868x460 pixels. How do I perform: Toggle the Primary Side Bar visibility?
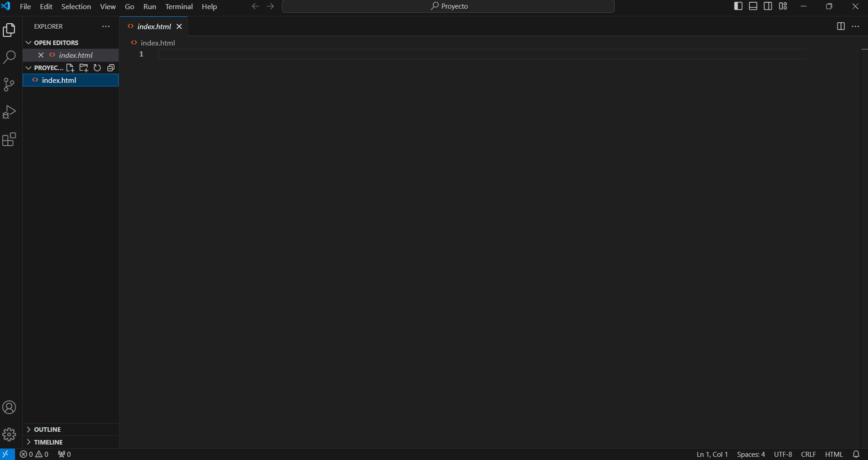pos(738,6)
